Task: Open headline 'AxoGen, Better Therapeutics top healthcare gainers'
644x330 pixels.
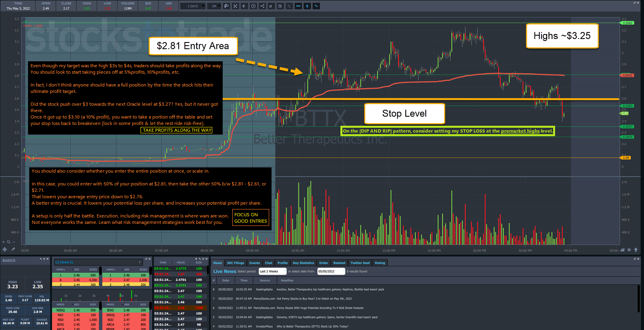Action: point(330,290)
